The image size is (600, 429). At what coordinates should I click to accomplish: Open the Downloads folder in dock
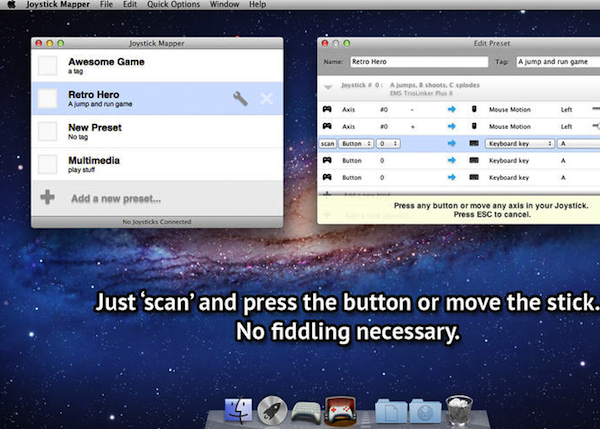(425, 411)
